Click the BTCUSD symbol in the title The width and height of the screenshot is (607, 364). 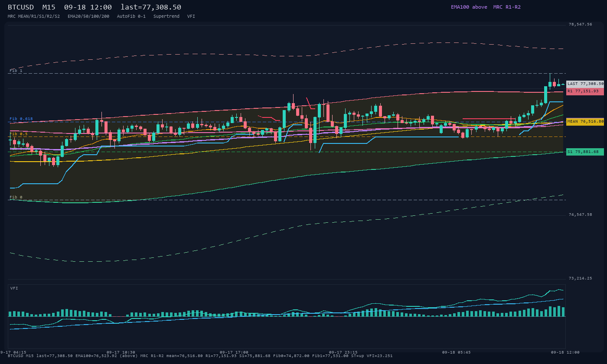click(21, 7)
